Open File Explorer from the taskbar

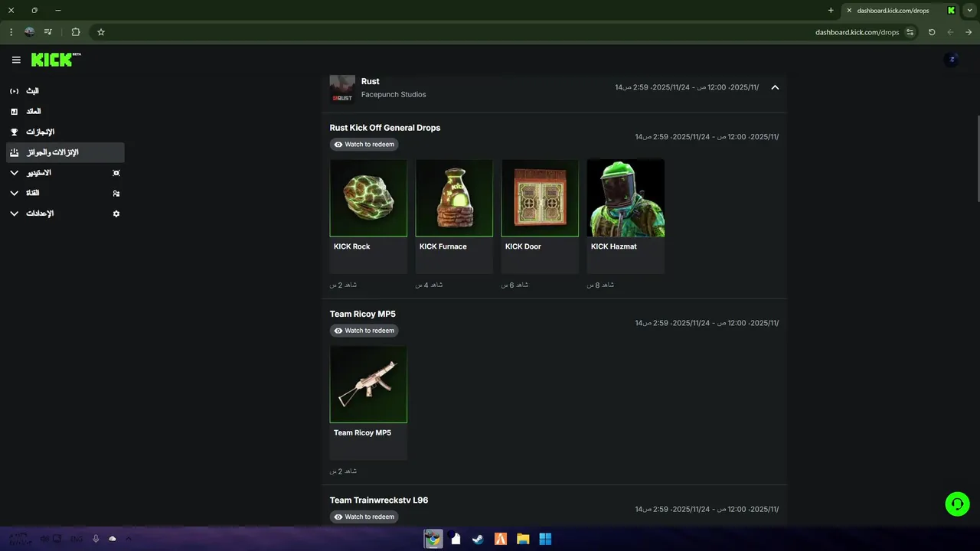523,539
